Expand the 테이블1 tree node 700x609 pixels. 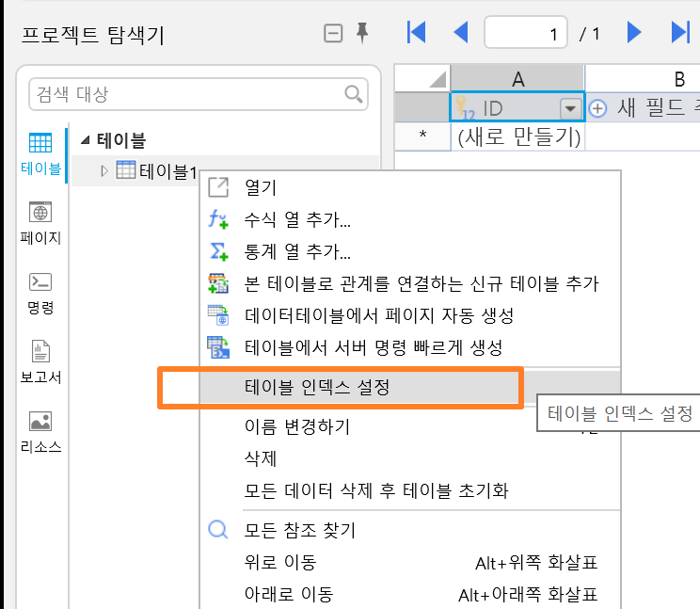point(104,171)
